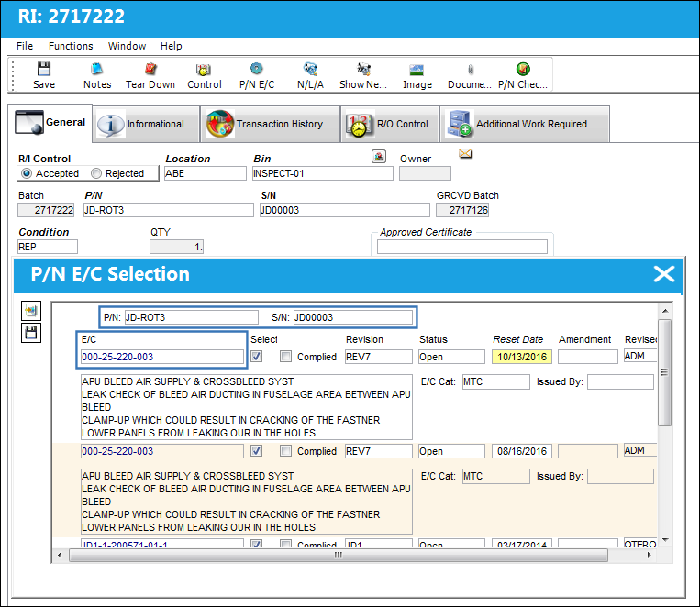This screenshot has height=607, width=700.
Task: Click the Batch field 2717222
Action: click(x=46, y=210)
